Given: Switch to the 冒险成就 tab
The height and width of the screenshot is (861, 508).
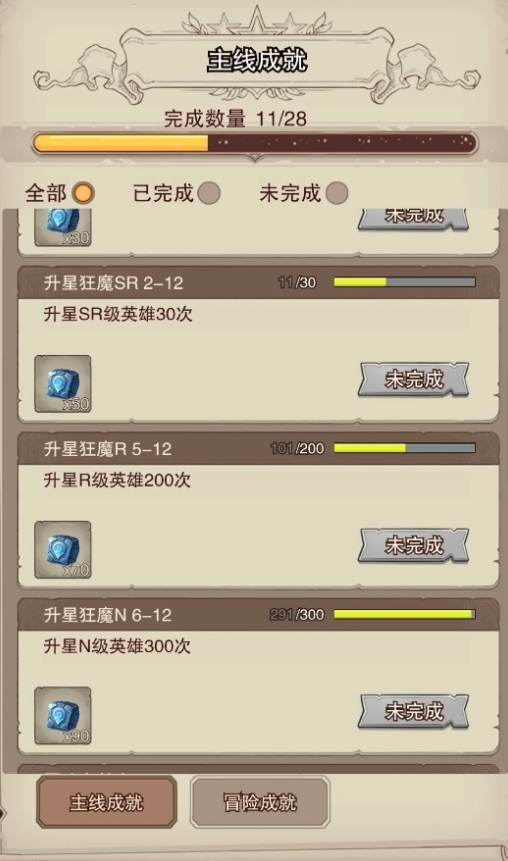Looking at the screenshot, I should click(x=260, y=802).
